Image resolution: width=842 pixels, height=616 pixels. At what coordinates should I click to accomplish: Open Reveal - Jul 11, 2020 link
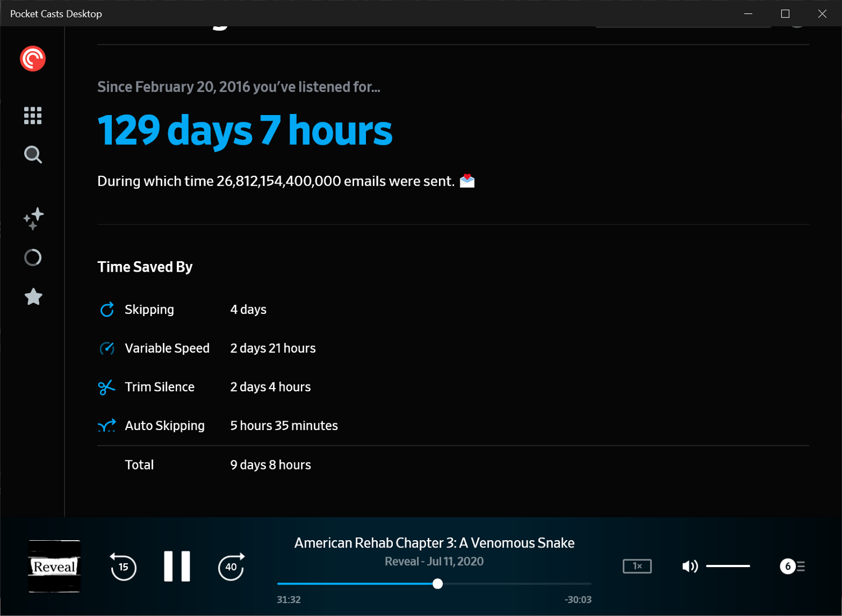(x=434, y=562)
